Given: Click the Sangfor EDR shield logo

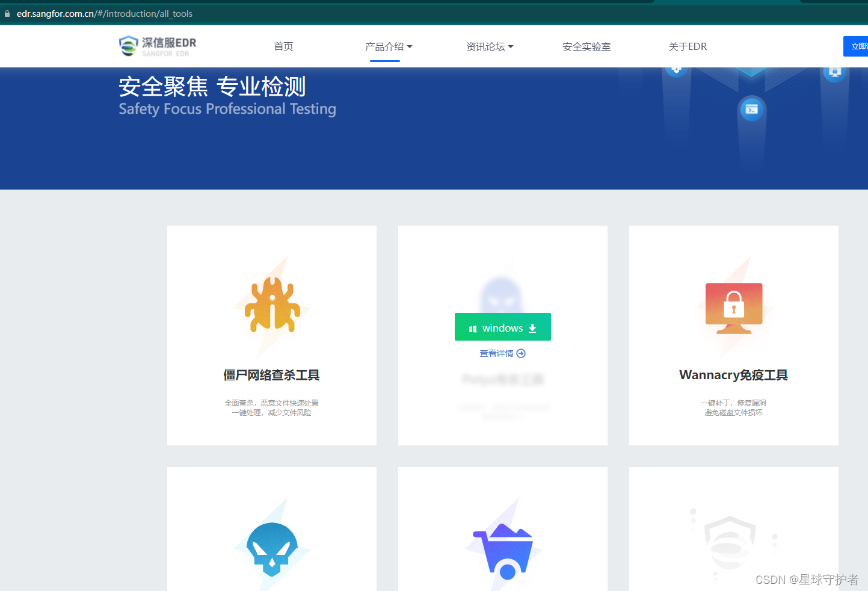Looking at the screenshot, I should (x=128, y=46).
